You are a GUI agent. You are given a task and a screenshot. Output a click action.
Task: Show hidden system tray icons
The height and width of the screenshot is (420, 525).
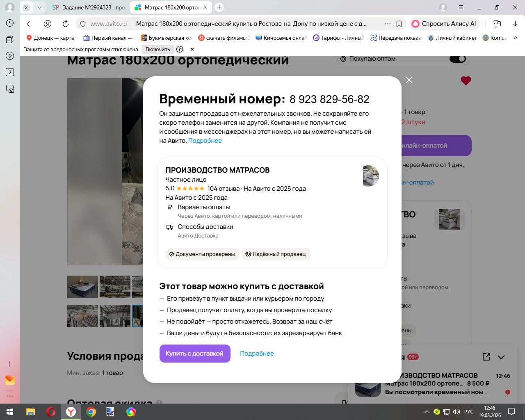427,412
